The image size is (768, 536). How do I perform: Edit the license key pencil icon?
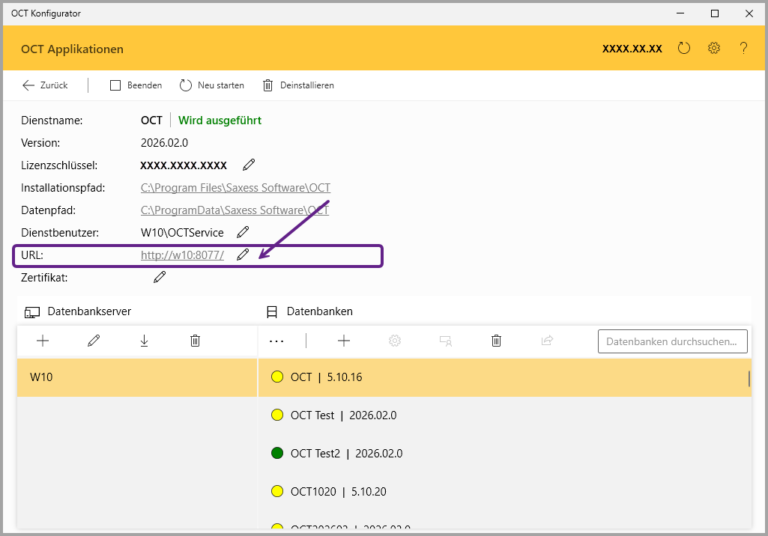click(249, 165)
